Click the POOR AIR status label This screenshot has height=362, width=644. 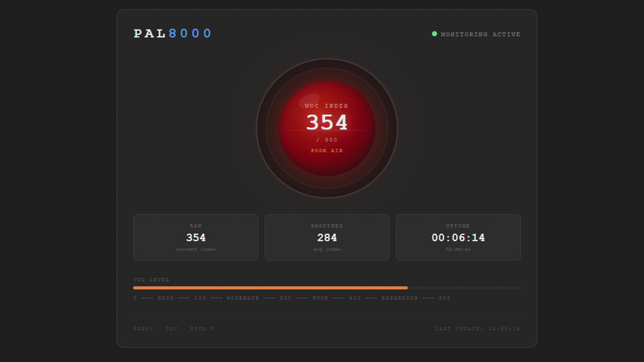click(327, 151)
